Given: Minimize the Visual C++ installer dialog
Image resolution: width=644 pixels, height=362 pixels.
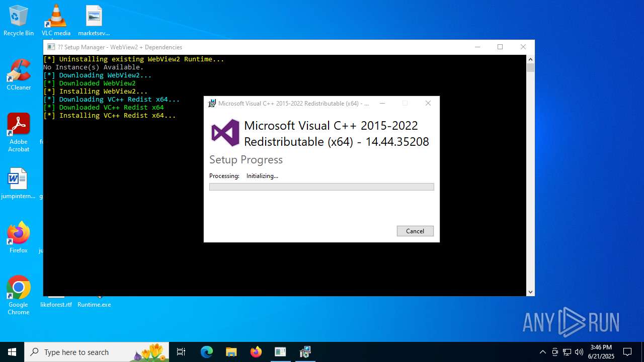Looking at the screenshot, I should point(382,103).
